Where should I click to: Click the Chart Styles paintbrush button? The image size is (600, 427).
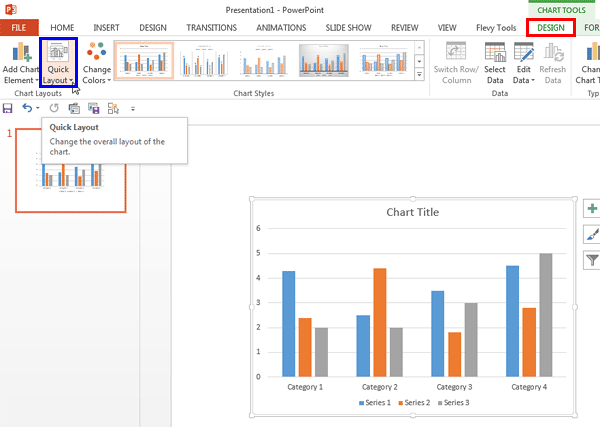(592, 234)
